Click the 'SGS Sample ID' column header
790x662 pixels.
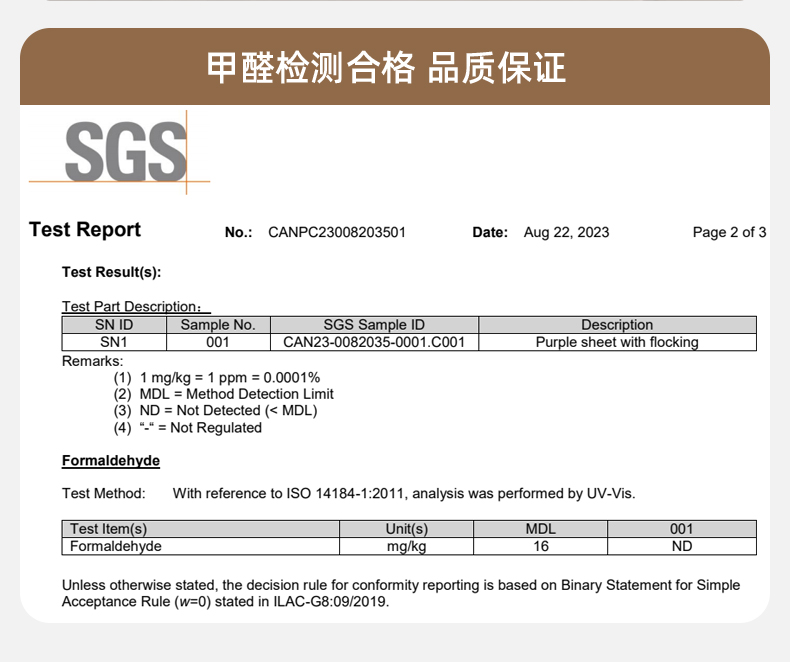point(374,325)
